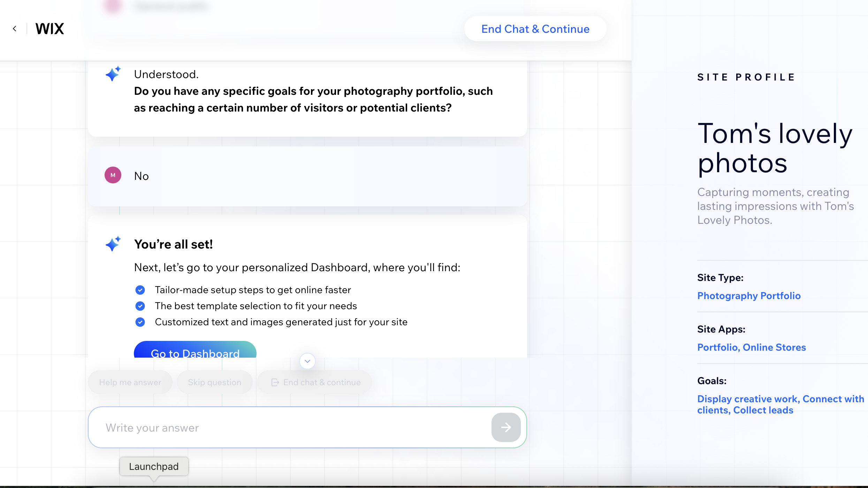
Task: Click the checkmark beside Tailor-made setup steps
Action: point(140,290)
